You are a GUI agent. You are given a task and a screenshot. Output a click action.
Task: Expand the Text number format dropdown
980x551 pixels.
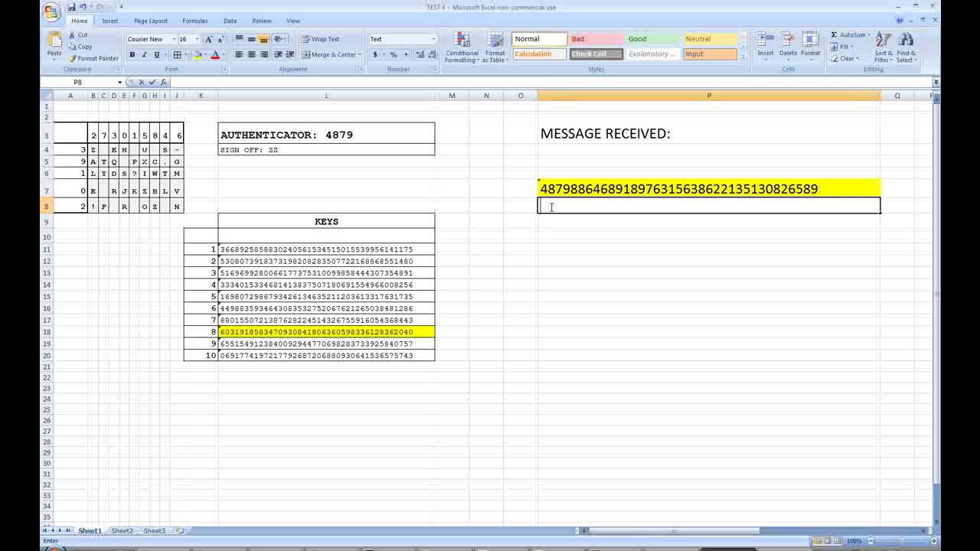coord(433,39)
